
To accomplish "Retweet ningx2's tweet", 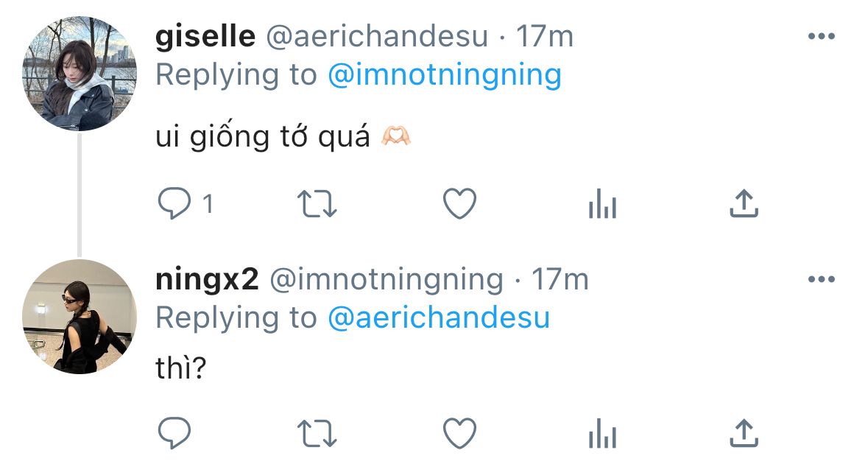I will 318,433.
